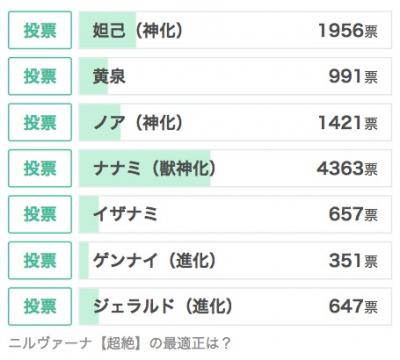Vote for ゲンナイ（進化）
Image resolution: width=400 pixels, height=360 pixels.
[40, 260]
